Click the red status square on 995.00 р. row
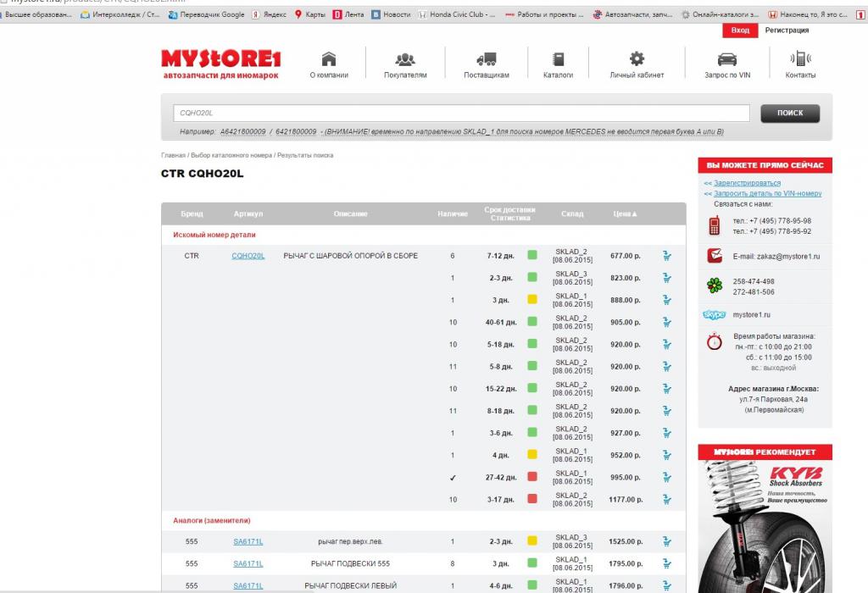 pyautogui.click(x=532, y=476)
